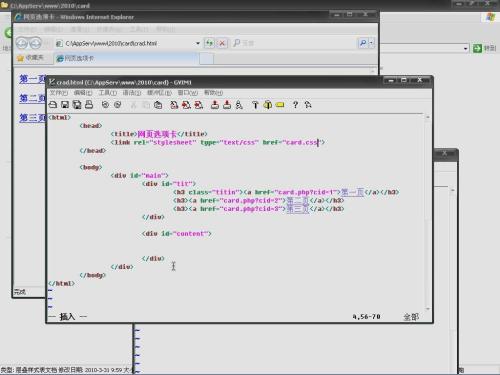This screenshot has height=375, width=500.
Task: Expand the search provider dropdown in Internet Explorer
Action: (371, 43)
